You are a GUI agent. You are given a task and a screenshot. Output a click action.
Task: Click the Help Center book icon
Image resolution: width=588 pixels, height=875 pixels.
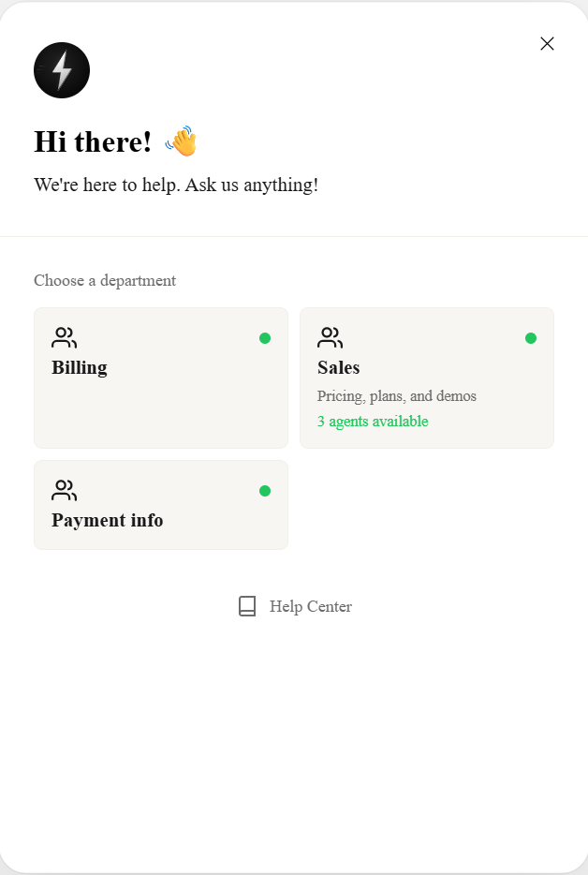tap(247, 606)
